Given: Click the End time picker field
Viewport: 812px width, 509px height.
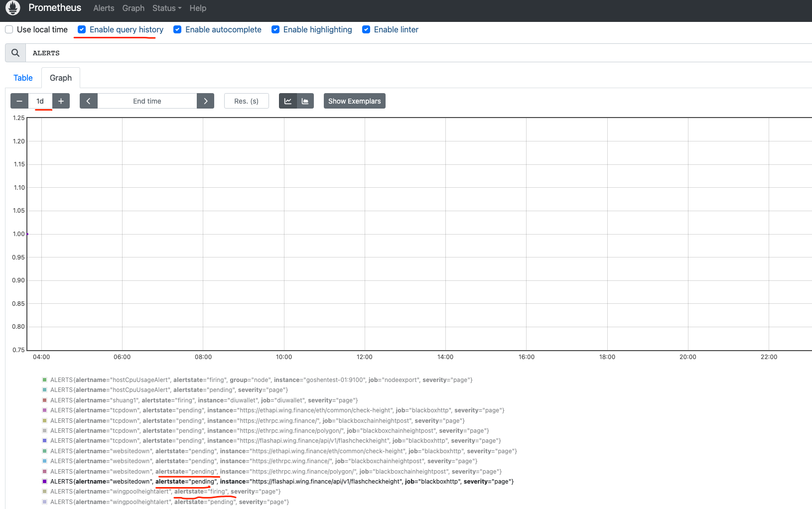Looking at the screenshot, I should coord(147,101).
